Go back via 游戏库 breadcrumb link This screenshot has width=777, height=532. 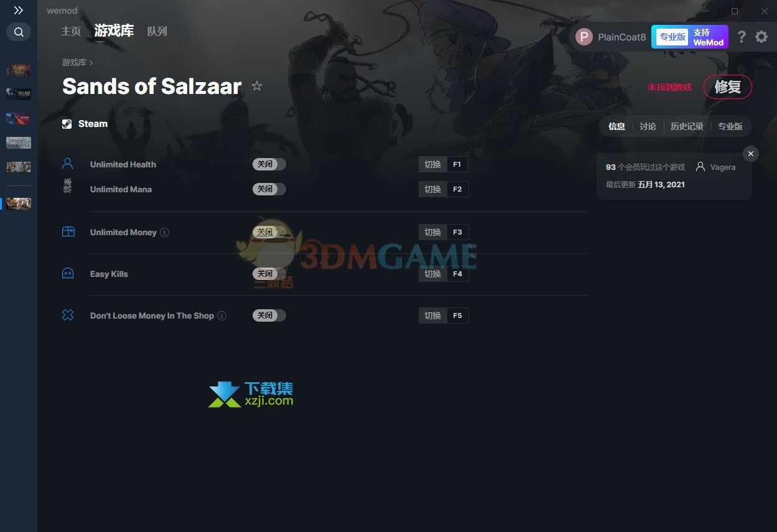pos(74,62)
